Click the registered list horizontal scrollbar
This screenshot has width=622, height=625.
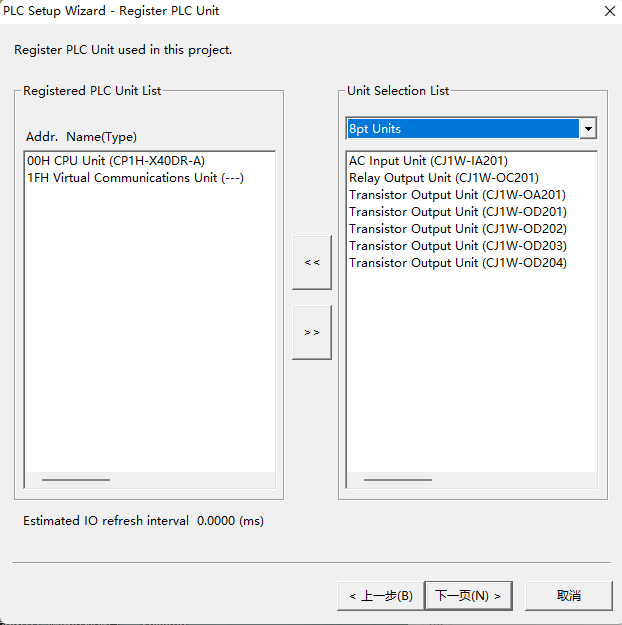(x=150, y=480)
